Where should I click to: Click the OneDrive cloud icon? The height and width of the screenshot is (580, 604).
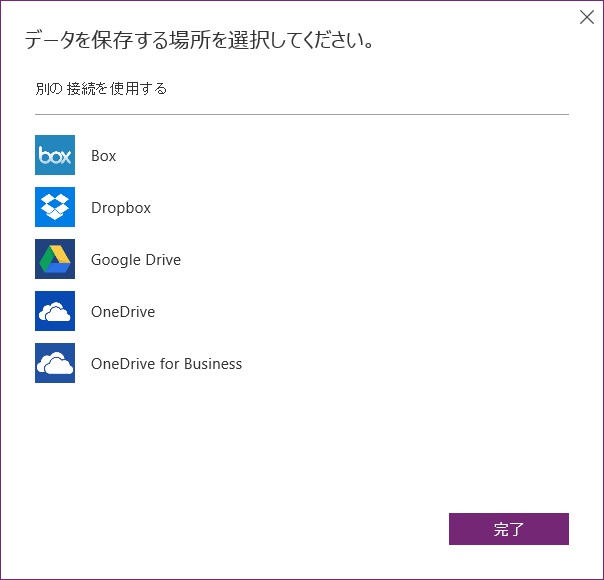(55, 311)
